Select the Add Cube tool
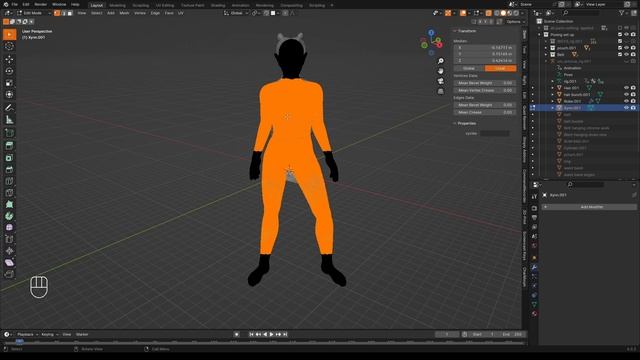 coord(9,133)
